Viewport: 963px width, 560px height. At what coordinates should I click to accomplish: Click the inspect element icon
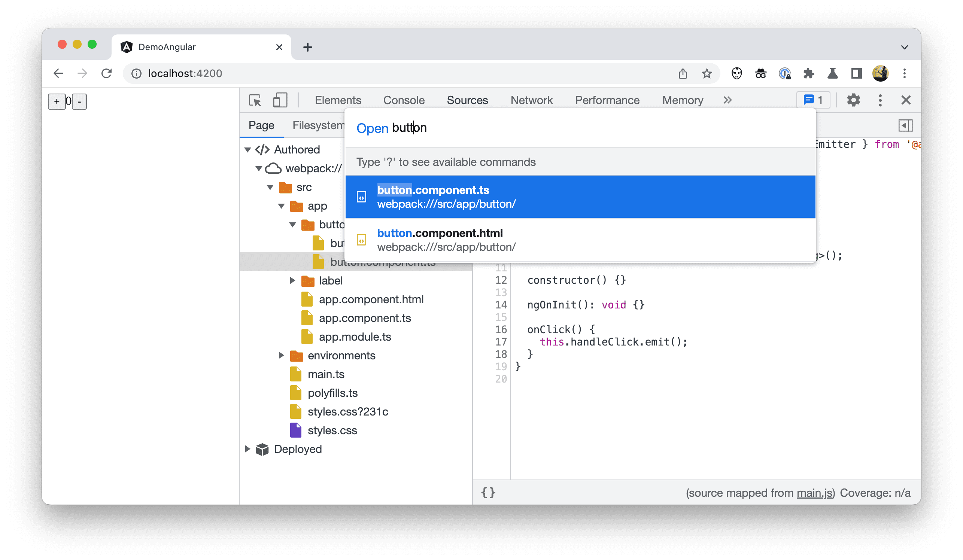click(256, 101)
